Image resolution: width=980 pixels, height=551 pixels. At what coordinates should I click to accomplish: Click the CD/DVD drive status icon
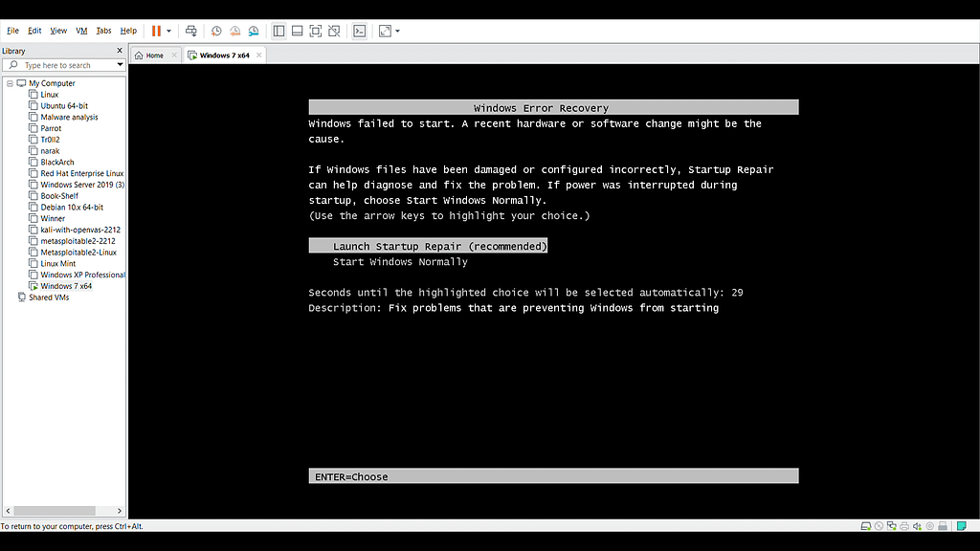coord(879,526)
